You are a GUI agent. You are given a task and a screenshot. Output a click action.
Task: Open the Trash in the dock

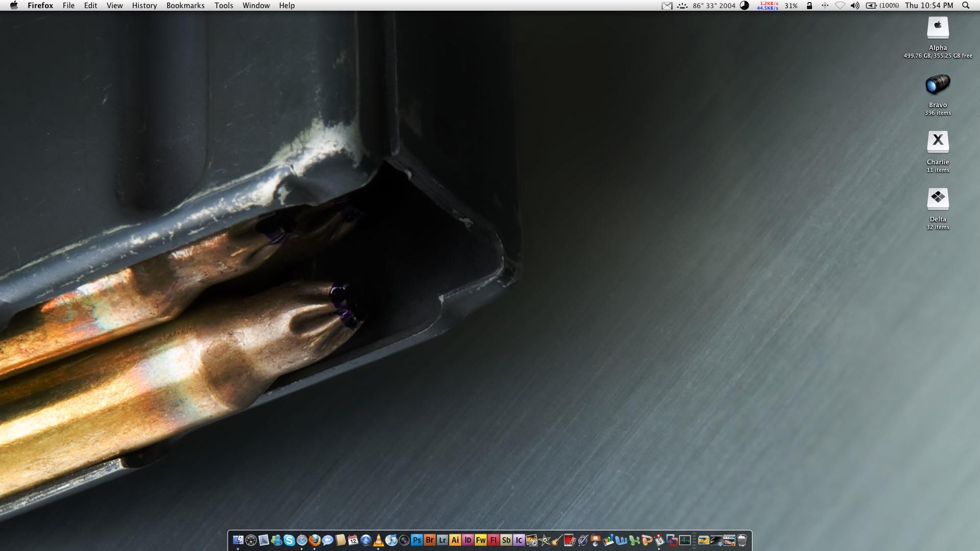coord(742,540)
